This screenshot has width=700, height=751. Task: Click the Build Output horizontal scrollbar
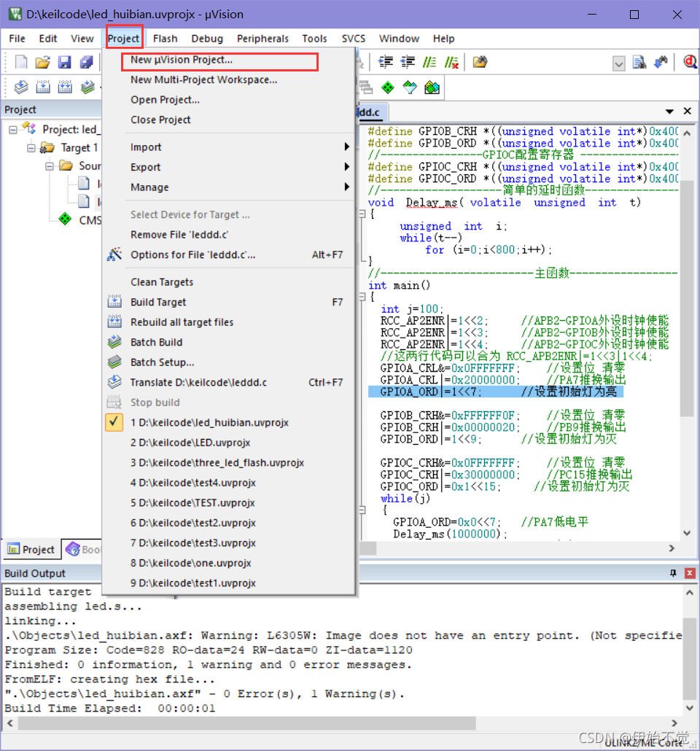(x=246, y=723)
